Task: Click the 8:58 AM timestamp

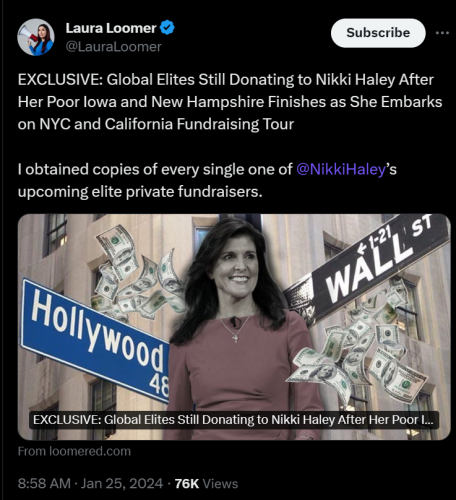Action: (x=44, y=484)
